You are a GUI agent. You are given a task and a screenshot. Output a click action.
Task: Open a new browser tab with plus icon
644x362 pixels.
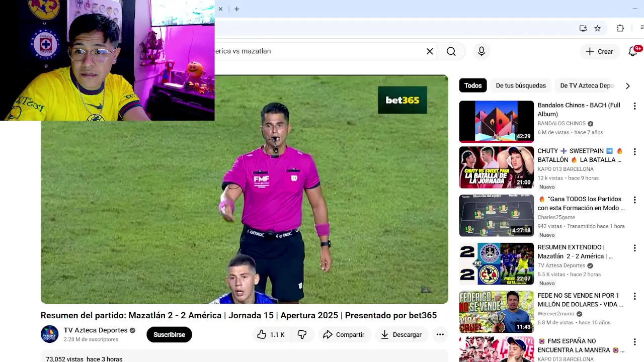[x=237, y=9]
